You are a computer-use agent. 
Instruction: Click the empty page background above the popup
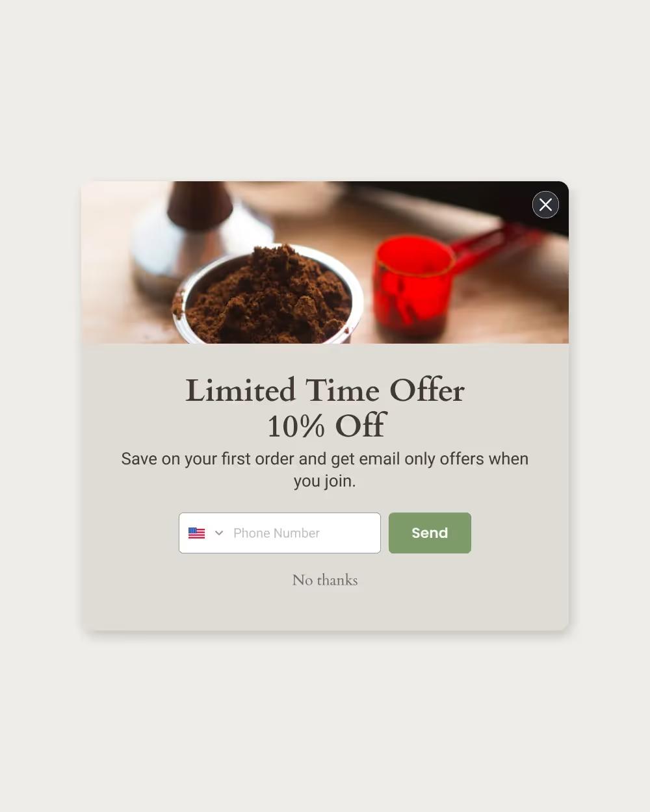pyautogui.click(x=325, y=91)
